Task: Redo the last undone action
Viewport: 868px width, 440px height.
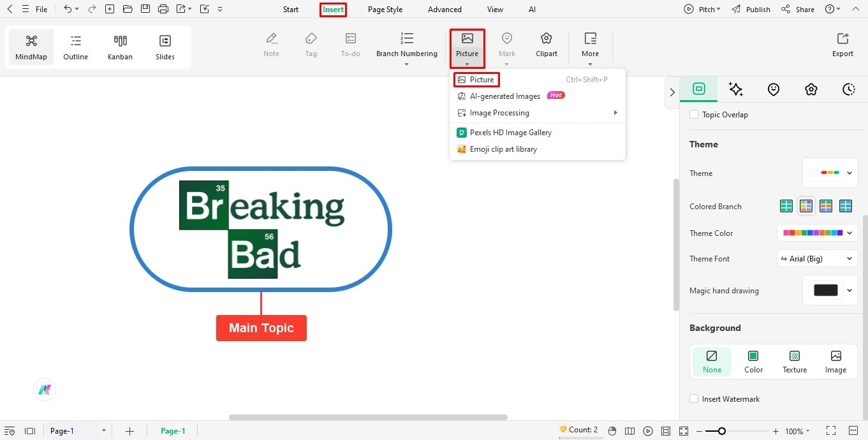Action: (x=92, y=10)
